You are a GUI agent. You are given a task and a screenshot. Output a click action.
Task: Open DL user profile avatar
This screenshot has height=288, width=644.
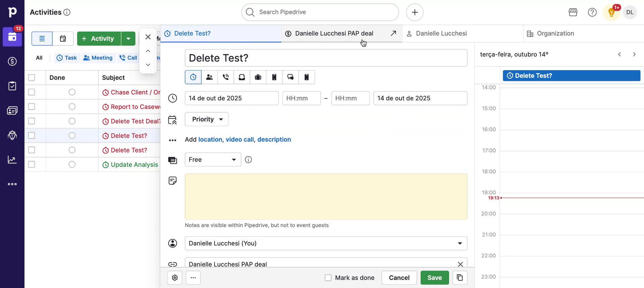[x=630, y=12]
